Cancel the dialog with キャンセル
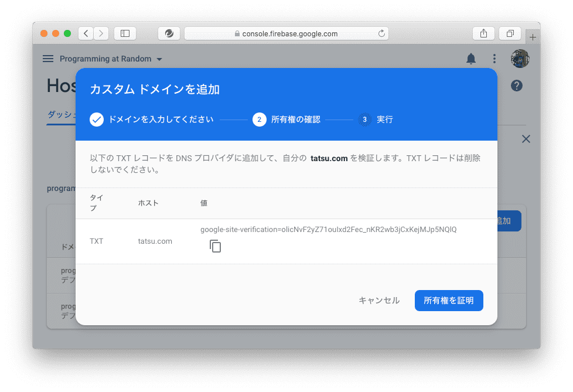The width and height of the screenshot is (573, 392). 379,301
